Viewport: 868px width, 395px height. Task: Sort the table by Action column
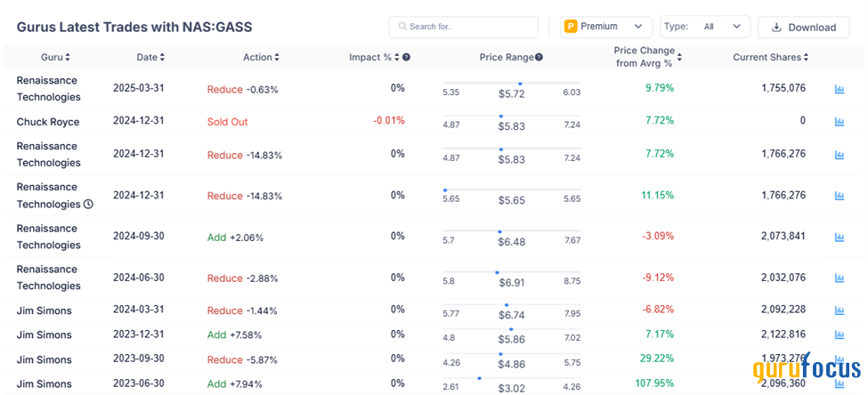261,57
